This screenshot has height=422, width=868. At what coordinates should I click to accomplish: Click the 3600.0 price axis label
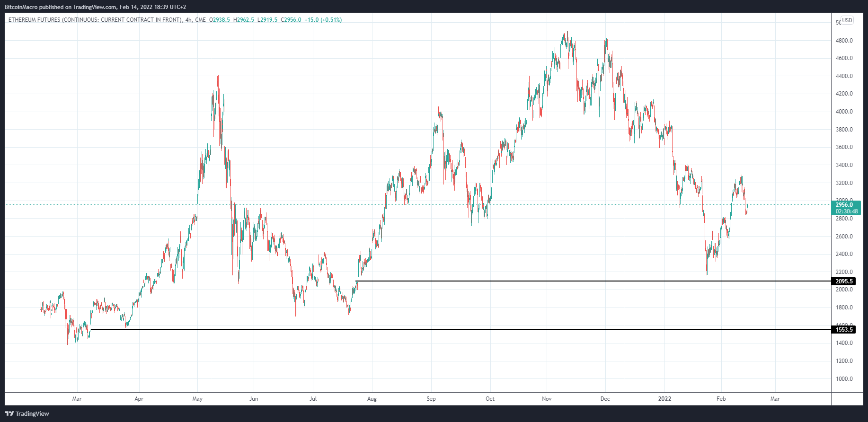(844, 147)
